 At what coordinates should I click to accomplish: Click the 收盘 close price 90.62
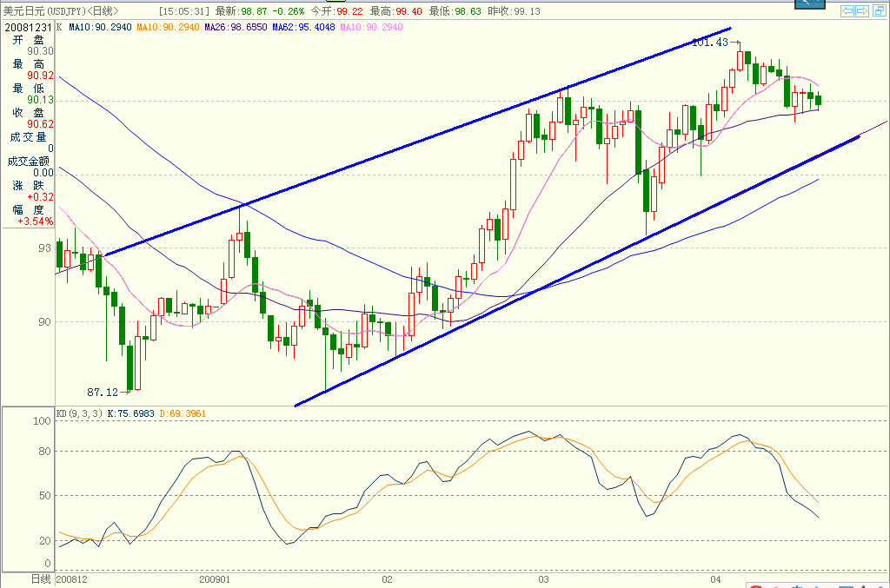click(x=40, y=124)
